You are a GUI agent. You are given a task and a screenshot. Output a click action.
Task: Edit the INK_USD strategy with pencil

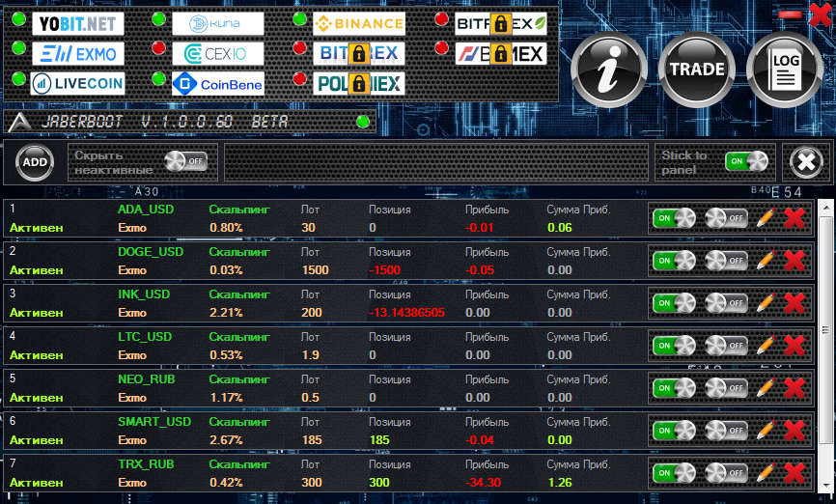(x=766, y=303)
